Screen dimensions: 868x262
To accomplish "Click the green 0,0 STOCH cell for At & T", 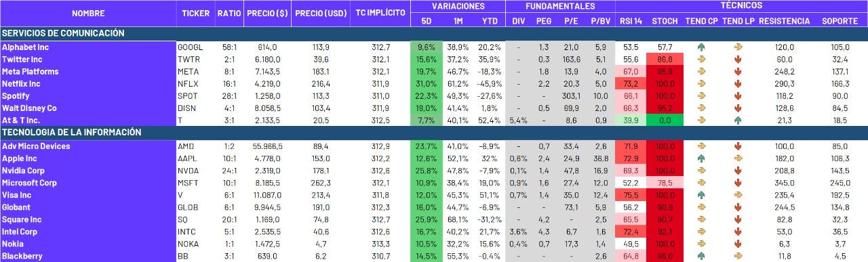I will 665,121.
